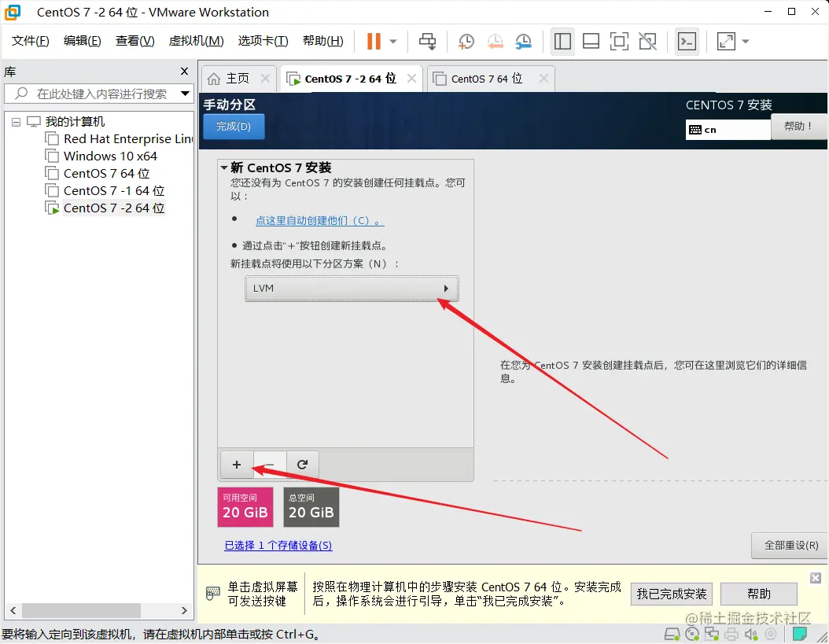Toggle the library sidebar view
Image resolution: width=829 pixels, height=644 pixels.
click(x=562, y=41)
